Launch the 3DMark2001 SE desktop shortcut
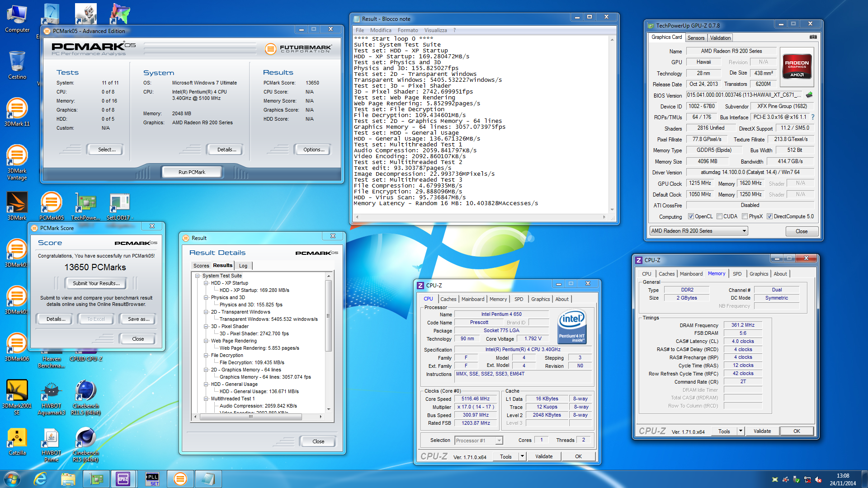Viewport: 868px width, 488px height. tap(17, 396)
